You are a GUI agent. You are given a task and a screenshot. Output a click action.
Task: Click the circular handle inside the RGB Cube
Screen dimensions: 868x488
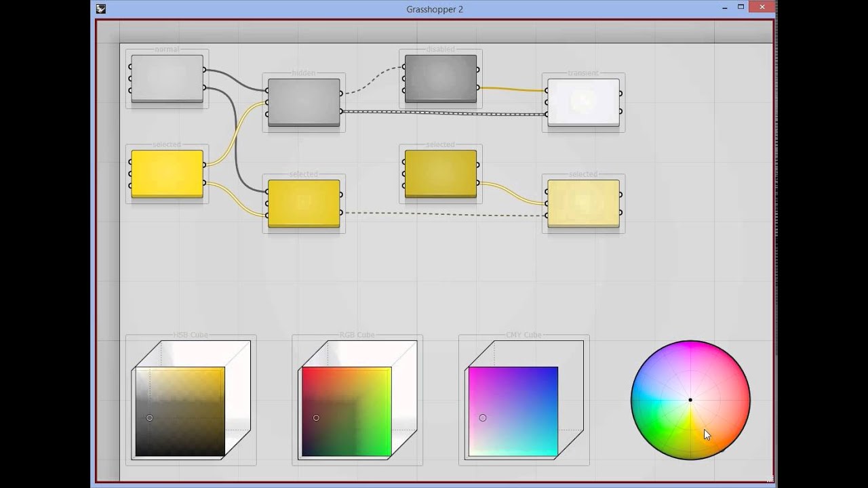pos(316,418)
